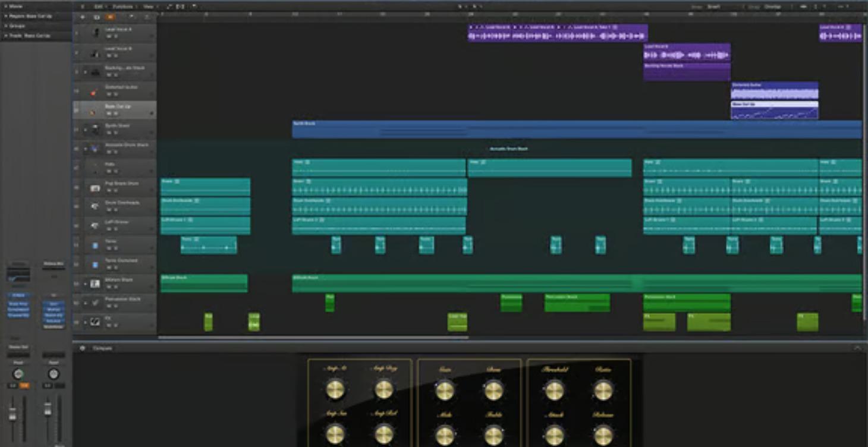Select the orange automation icon above the track list
Image resolution: width=868 pixels, height=447 pixels.
(x=110, y=18)
